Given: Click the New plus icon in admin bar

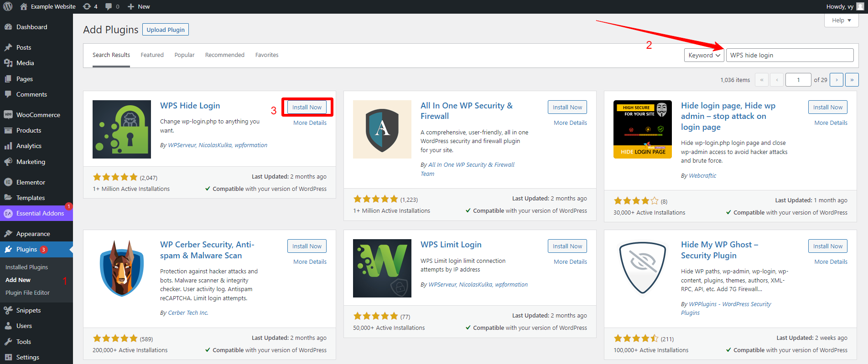Looking at the screenshot, I should coord(131,6).
